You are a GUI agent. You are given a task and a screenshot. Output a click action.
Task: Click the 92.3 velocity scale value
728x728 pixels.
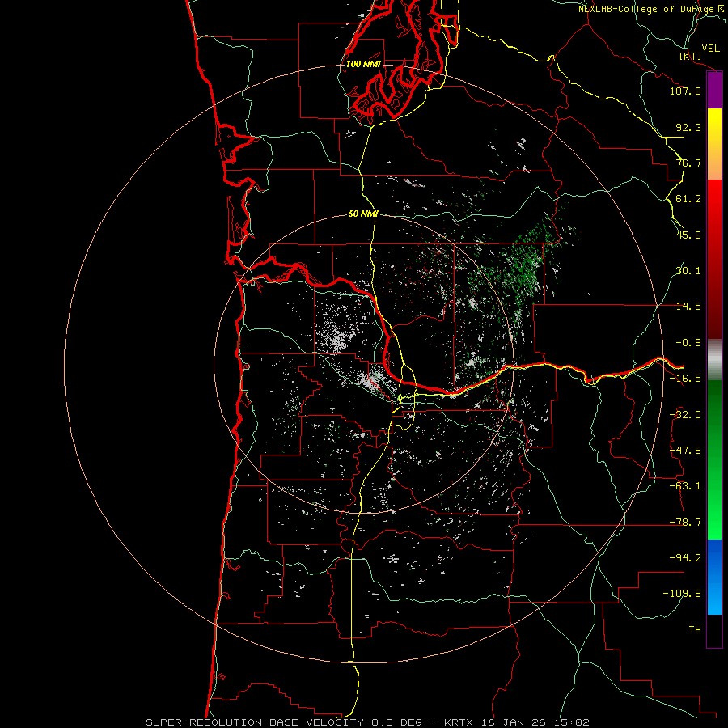(688, 127)
